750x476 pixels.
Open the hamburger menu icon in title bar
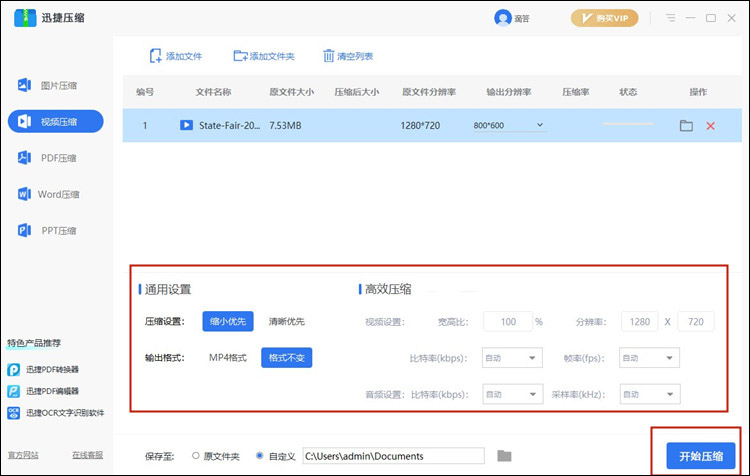click(x=671, y=18)
